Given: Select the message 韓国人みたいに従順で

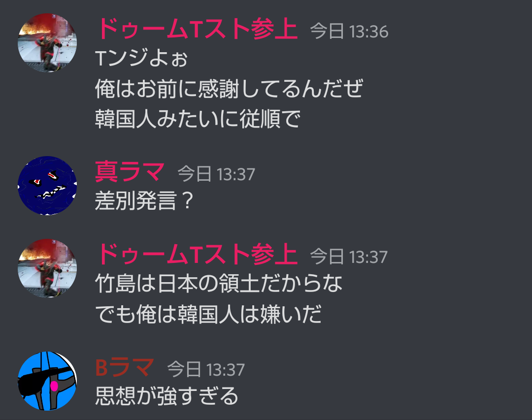Looking at the screenshot, I should pyautogui.click(x=198, y=119).
